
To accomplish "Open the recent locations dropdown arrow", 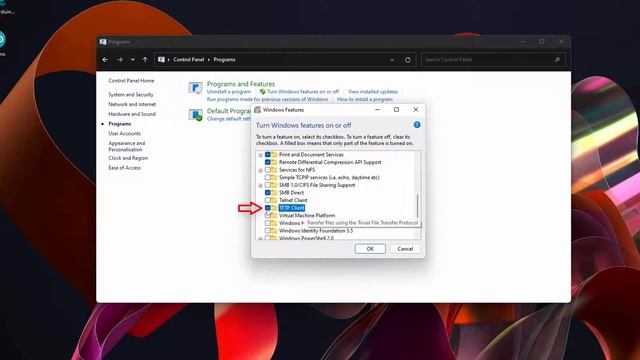I will [133, 60].
